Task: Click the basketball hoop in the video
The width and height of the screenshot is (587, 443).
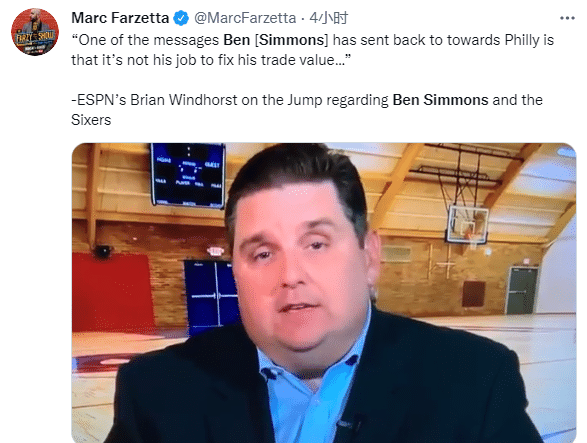Action: click(468, 224)
